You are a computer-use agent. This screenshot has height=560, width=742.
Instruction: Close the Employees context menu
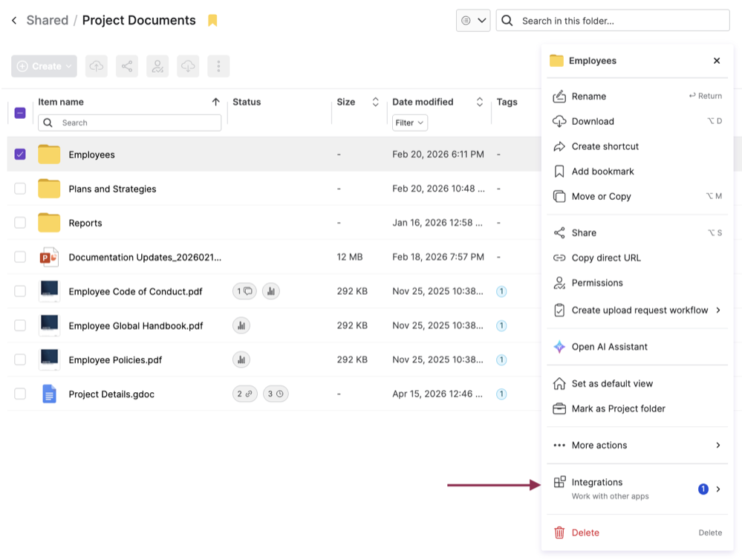pyautogui.click(x=717, y=61)
